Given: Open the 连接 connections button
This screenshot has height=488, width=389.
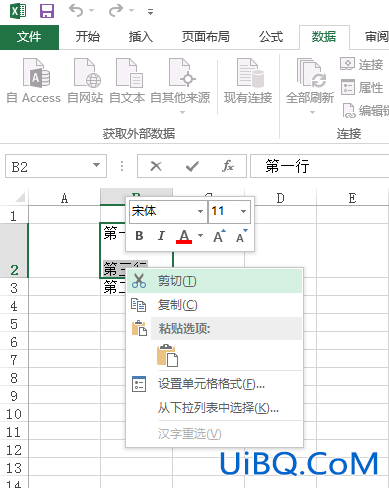Looking at the screenshot, I should click(x=362, y=64).
